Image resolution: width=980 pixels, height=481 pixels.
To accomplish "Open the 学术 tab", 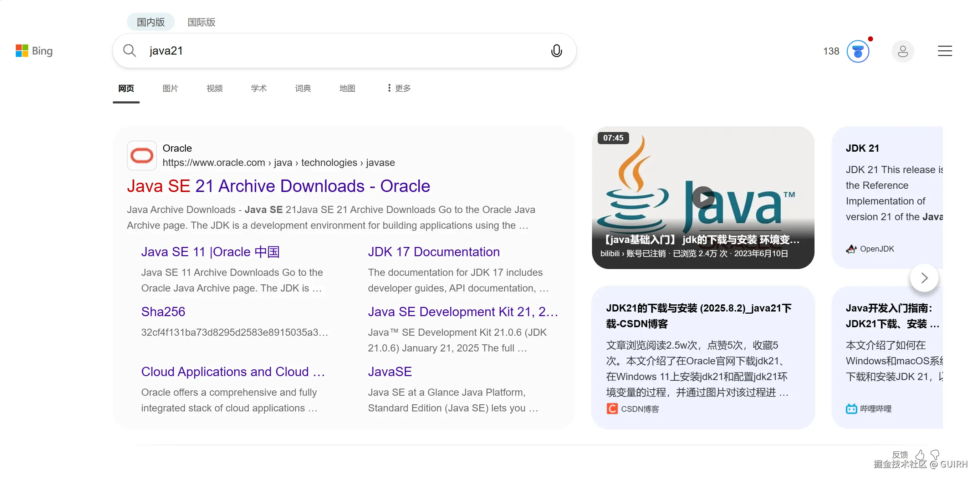I will (x=259, y=88).
